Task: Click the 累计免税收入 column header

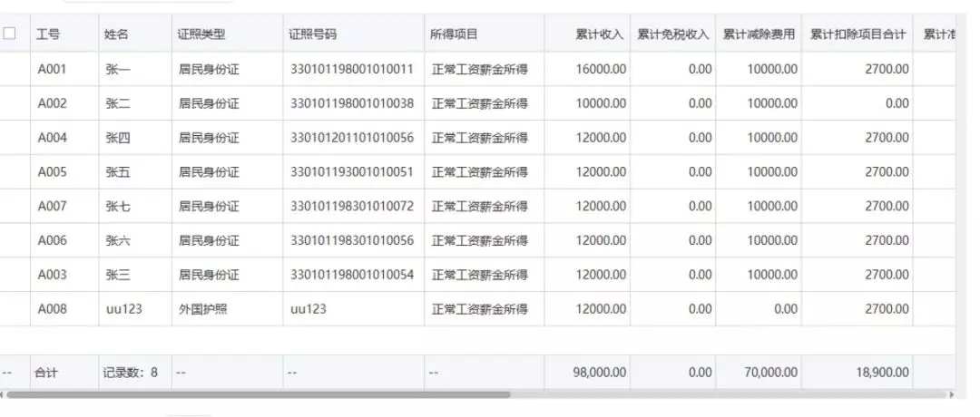Action: coord(672,34)
